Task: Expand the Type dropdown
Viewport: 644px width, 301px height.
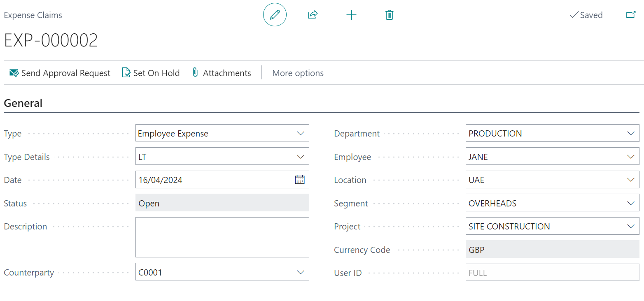Action: (x=300, y=134)
